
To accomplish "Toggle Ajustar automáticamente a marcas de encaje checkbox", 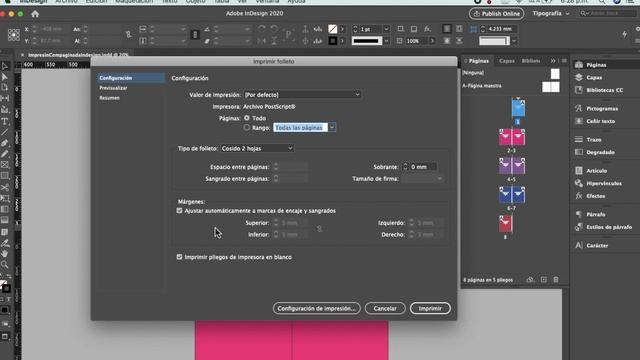I will click(x=179, y=211).
